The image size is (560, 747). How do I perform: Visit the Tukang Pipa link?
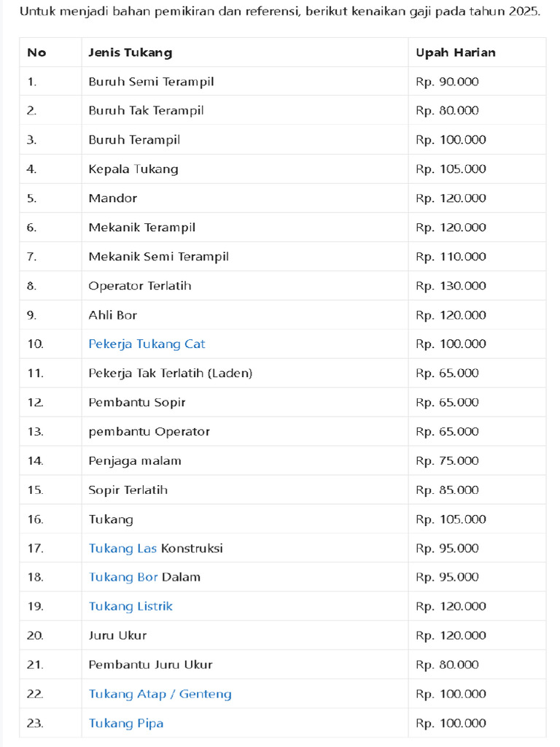click(x=126, y=724)
